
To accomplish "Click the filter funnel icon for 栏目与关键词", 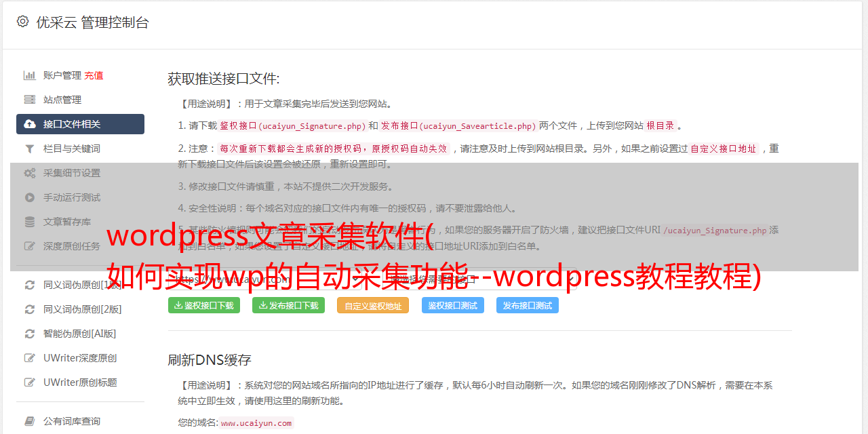I will [x=30, y=149].
